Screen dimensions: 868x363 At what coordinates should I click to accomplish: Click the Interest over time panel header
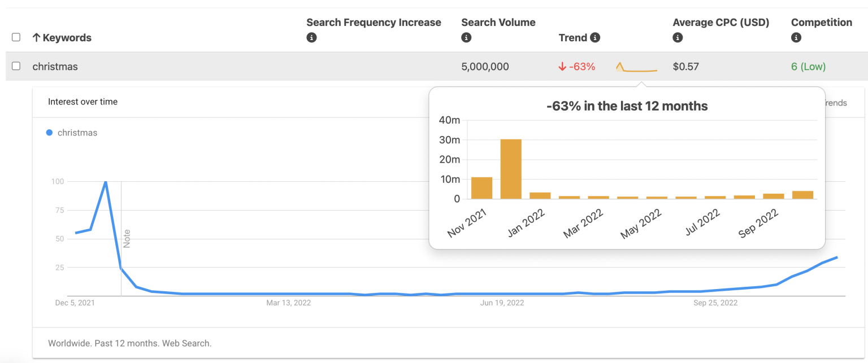pyautogui.click(x=83, y=102)
